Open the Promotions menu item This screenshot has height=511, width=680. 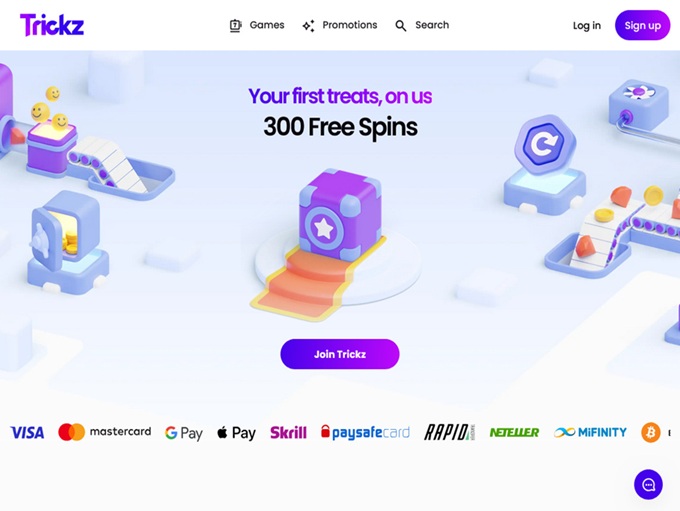(x=340, y=25)
